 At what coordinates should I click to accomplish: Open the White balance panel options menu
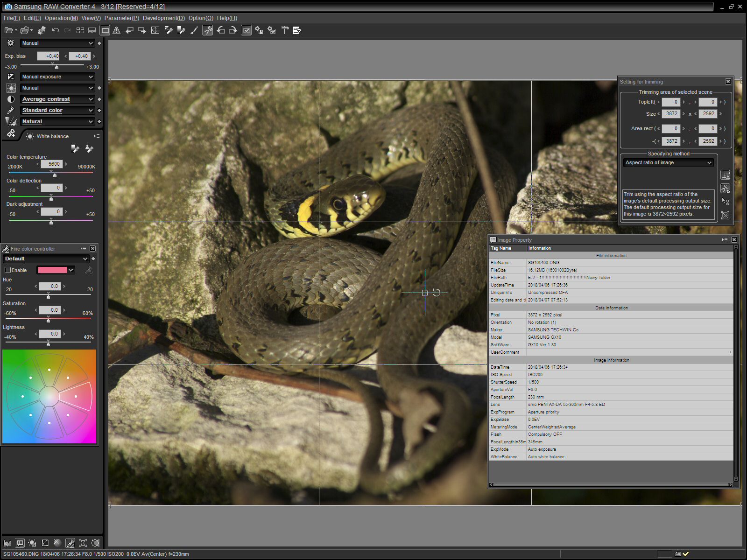(97, 136)
